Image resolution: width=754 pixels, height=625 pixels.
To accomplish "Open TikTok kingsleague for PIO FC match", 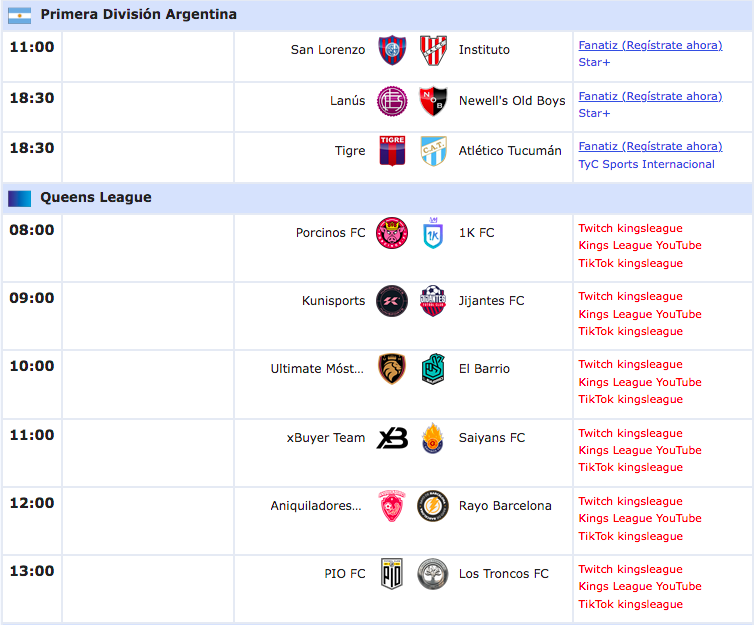I will tap(630, 604).
